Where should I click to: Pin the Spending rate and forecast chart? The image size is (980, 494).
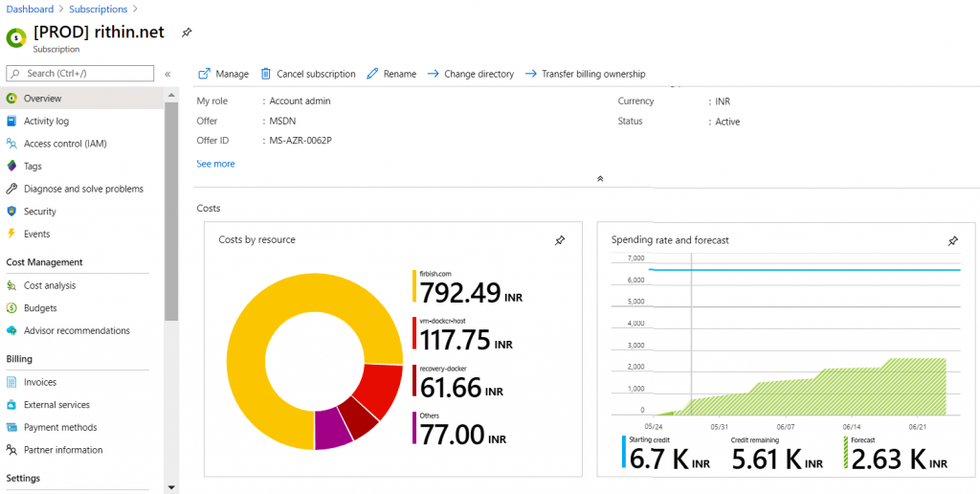pos(952,241)
